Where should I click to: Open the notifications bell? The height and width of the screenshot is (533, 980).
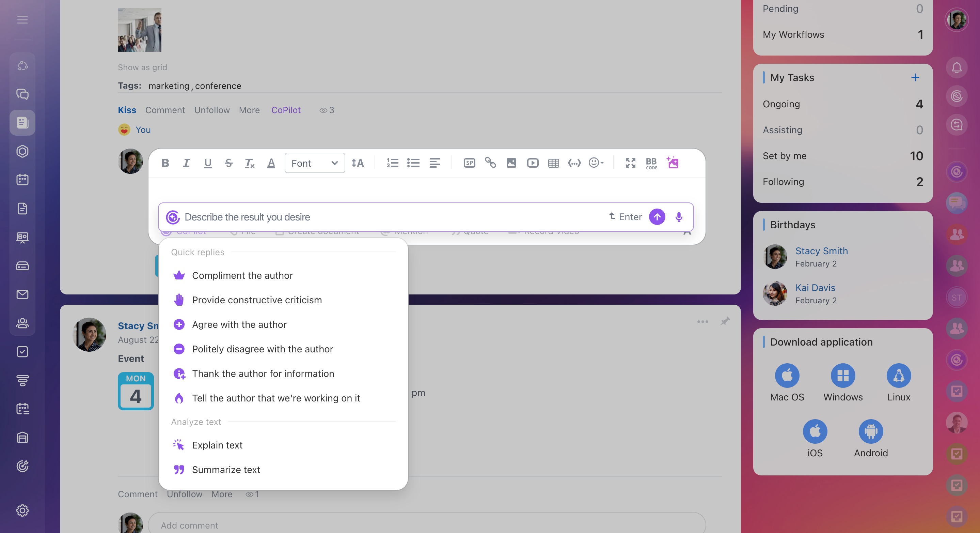pos(957,68)
